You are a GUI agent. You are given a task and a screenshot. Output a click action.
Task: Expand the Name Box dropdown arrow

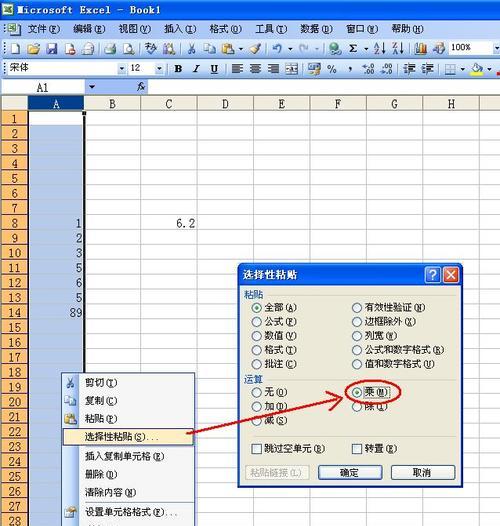click(92, 87)
